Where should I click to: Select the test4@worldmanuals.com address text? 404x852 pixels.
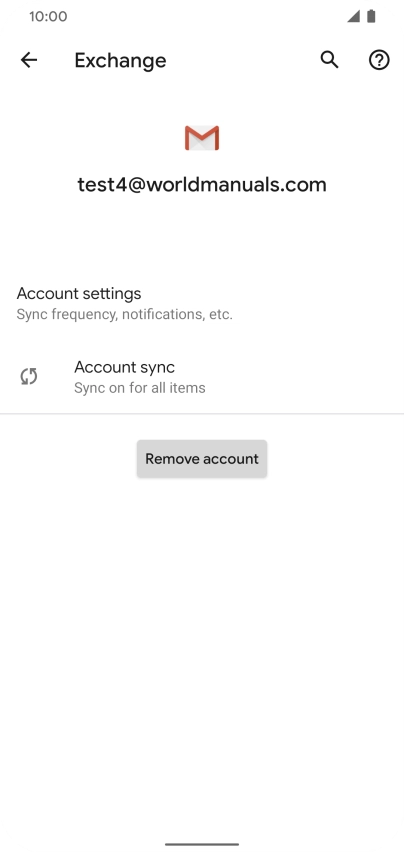[x=202, y=185]
